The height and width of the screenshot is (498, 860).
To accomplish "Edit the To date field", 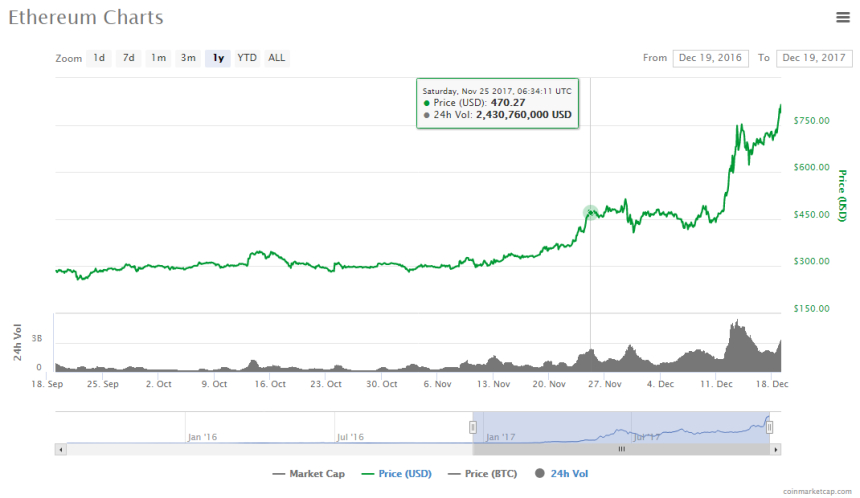I will 814,58.
